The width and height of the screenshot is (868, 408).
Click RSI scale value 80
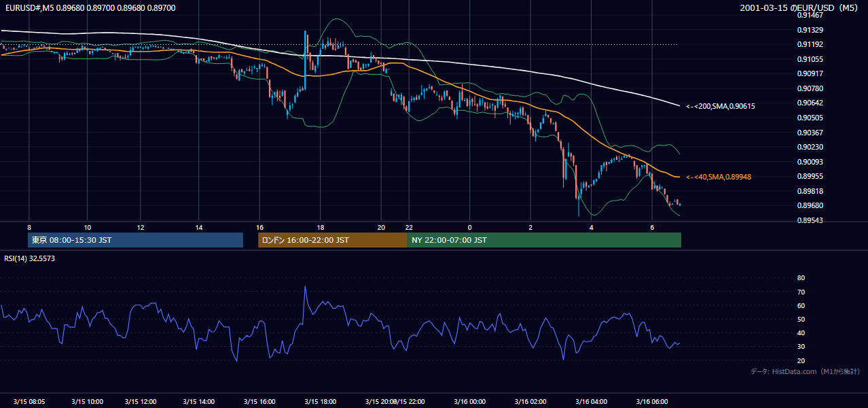point(801,278)
